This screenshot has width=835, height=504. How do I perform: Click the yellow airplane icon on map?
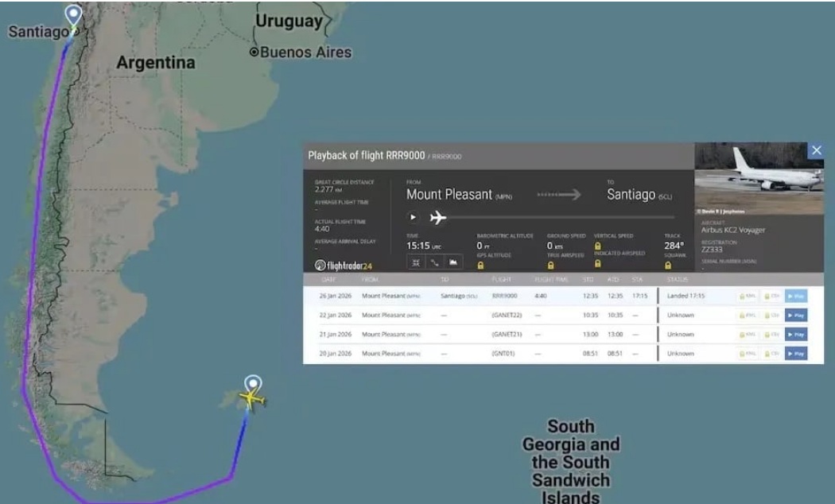253,399
